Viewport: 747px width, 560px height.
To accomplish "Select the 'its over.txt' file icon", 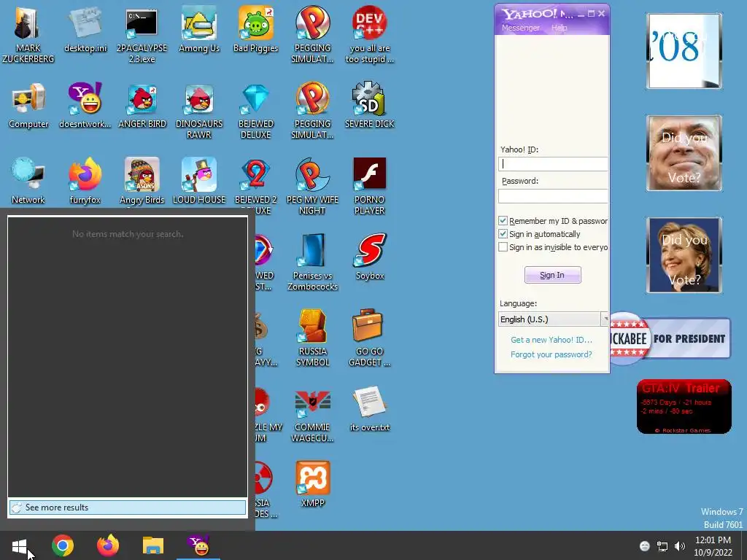I will [370, 408].
